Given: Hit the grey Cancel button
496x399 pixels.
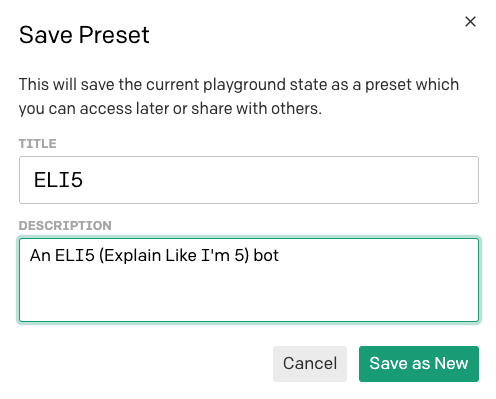Looking at the screenshot, I should [310, 364].
